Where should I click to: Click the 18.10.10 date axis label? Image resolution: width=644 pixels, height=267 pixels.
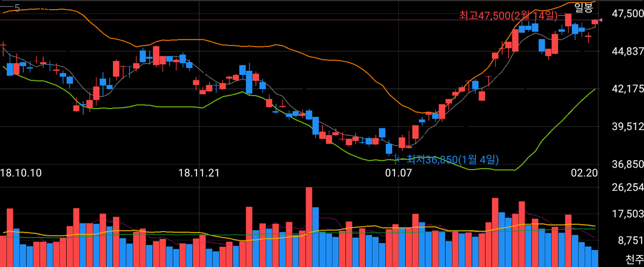pos(21,173)
